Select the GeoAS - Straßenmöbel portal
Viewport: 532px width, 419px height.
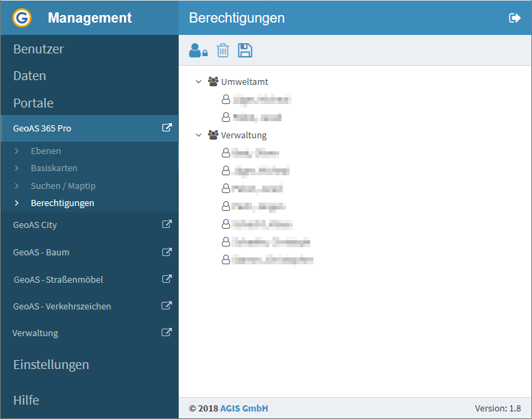coord(58,279)
